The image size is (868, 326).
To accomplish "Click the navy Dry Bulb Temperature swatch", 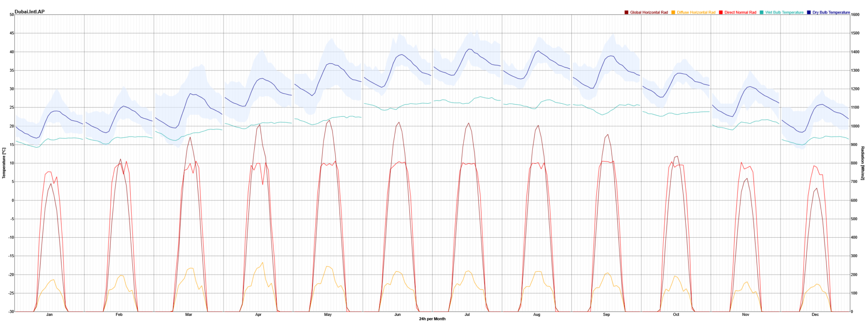I will (809, 12).
